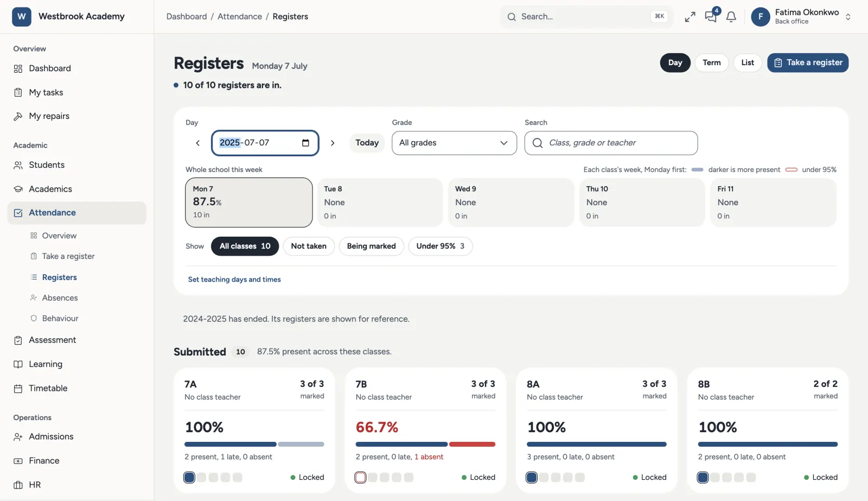Open the messages chat icon
868x501 pixels.
tap(711, 17)
